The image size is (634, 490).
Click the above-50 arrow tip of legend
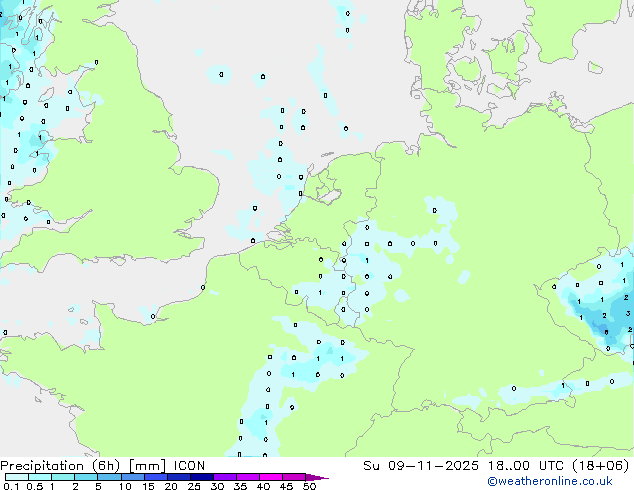click(317, 477)
